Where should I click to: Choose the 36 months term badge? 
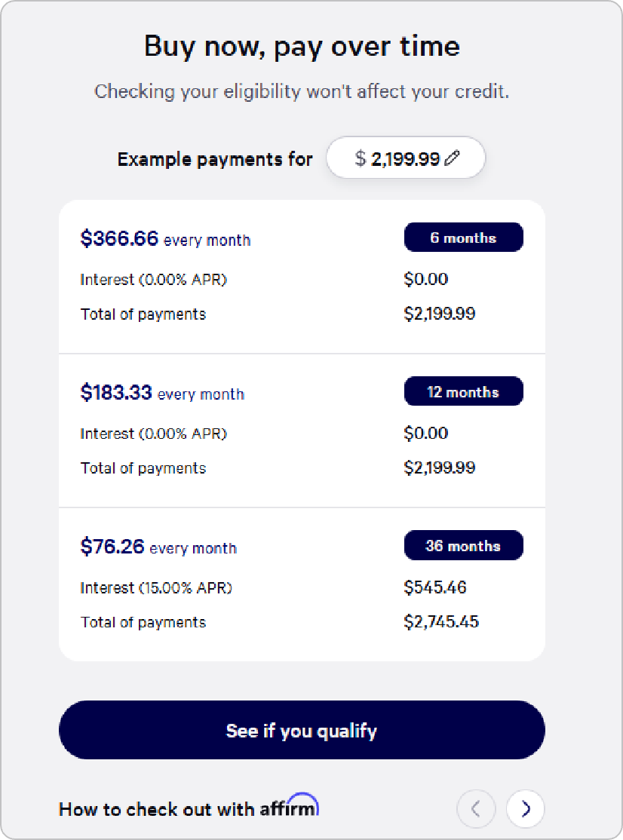coord(463,546)
